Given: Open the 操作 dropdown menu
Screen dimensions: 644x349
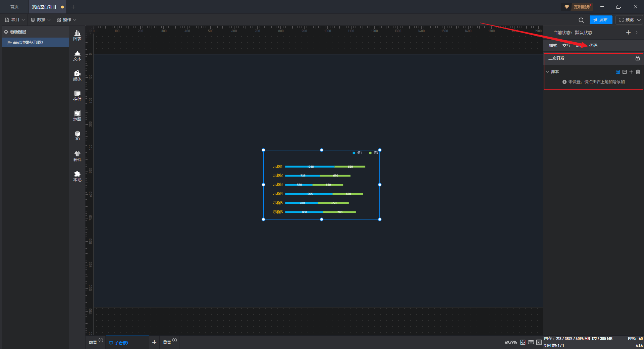Looking at the screenshot, I should click(66, 20).
